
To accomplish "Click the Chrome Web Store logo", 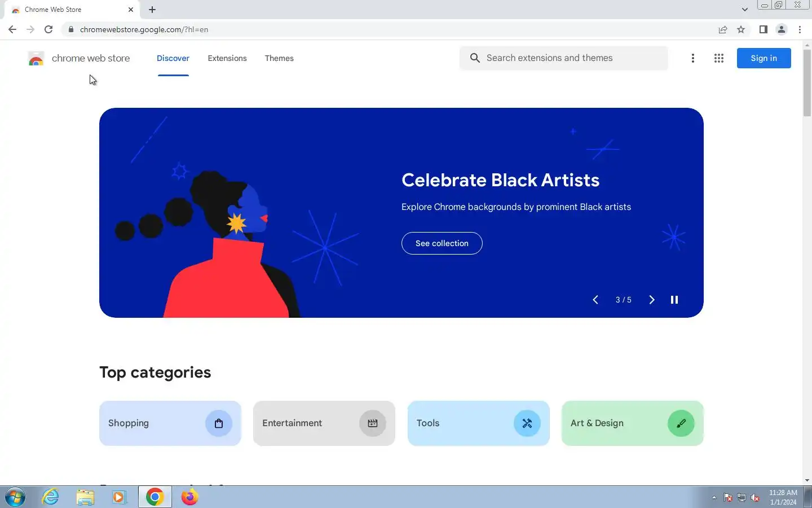I will (36, 58).
